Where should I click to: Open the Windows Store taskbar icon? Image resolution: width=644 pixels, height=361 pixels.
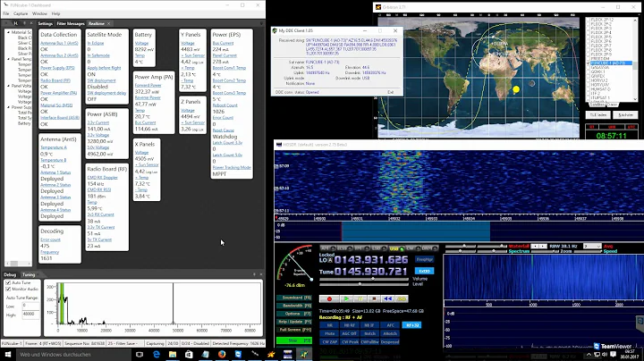(189, 355)
